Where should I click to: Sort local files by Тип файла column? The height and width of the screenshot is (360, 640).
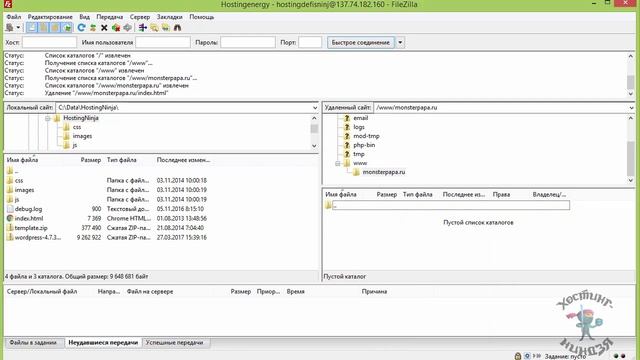122,160
